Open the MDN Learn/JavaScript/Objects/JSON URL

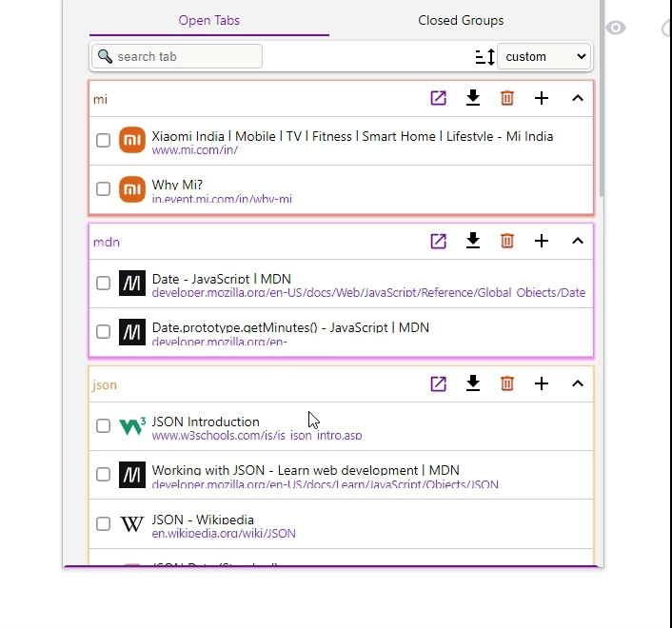(x=325, y=484)
